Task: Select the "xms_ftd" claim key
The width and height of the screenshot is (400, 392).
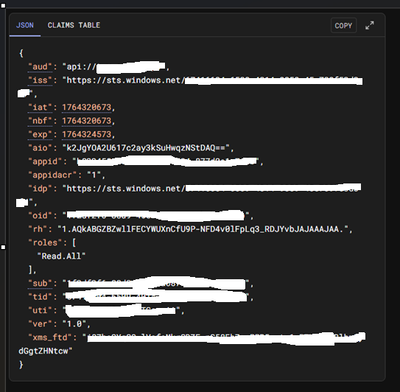Action: (49, 337)
